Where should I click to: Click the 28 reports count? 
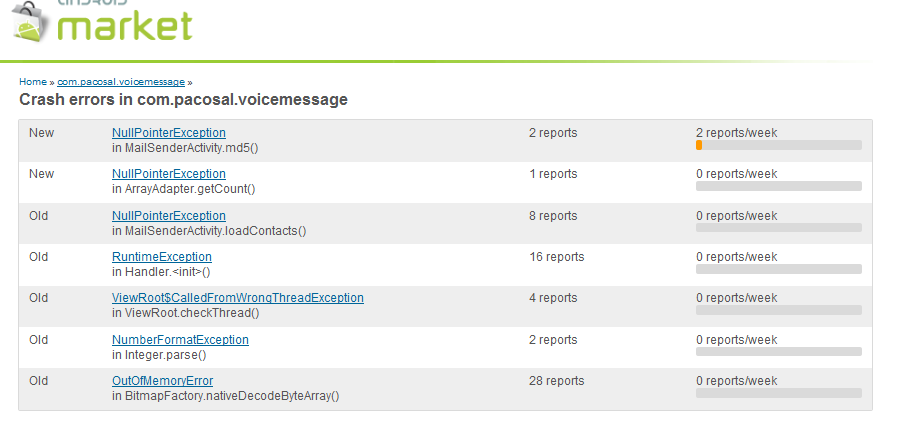[556, 381]
